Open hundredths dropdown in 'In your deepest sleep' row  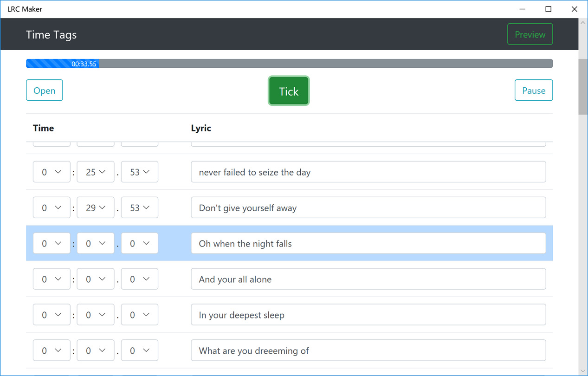(140, 315)
